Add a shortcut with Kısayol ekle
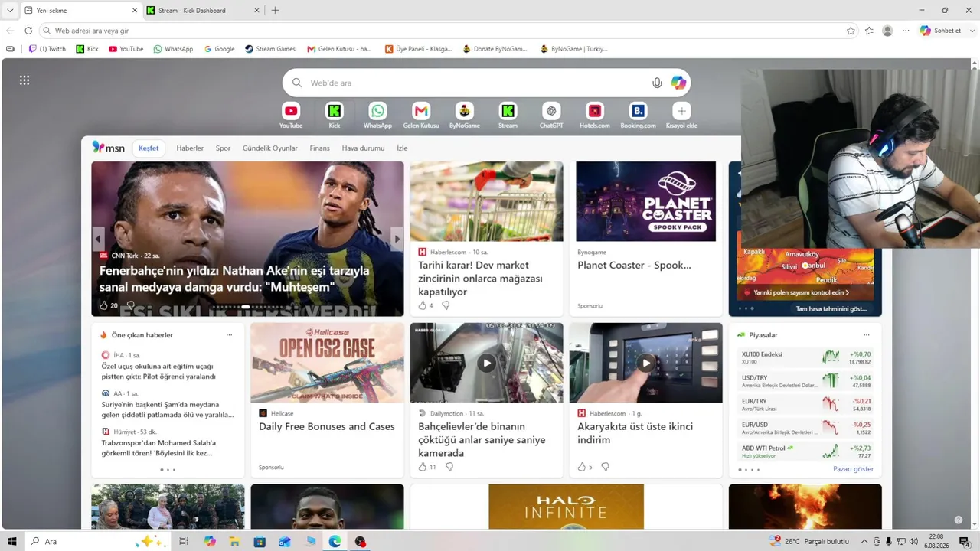Screen dimensions: 980x551 pyautogui.click(x=681, y=115)
